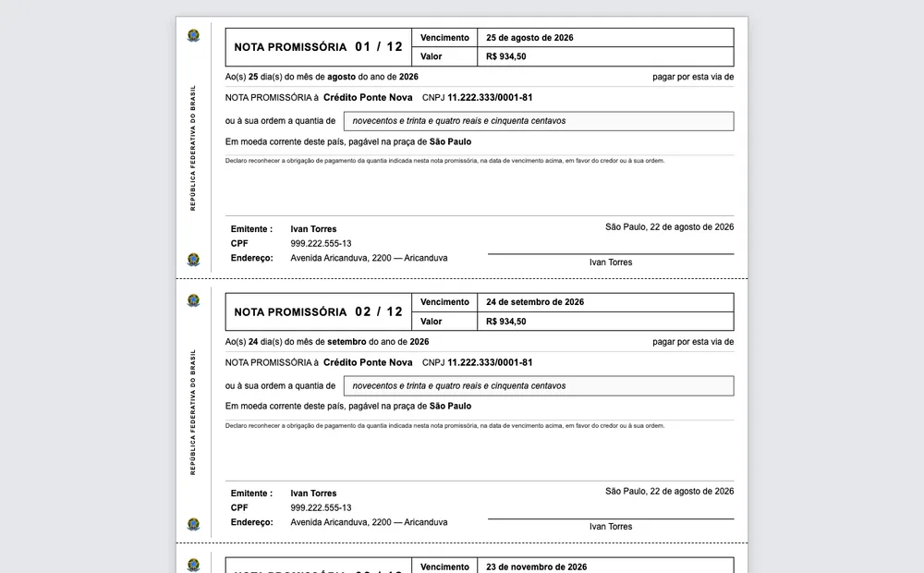Click "ou à sua ordem a quantia de" in note 02
Image resolution: width=924 pixels, height=573 pixels.
tap(280, 385)
